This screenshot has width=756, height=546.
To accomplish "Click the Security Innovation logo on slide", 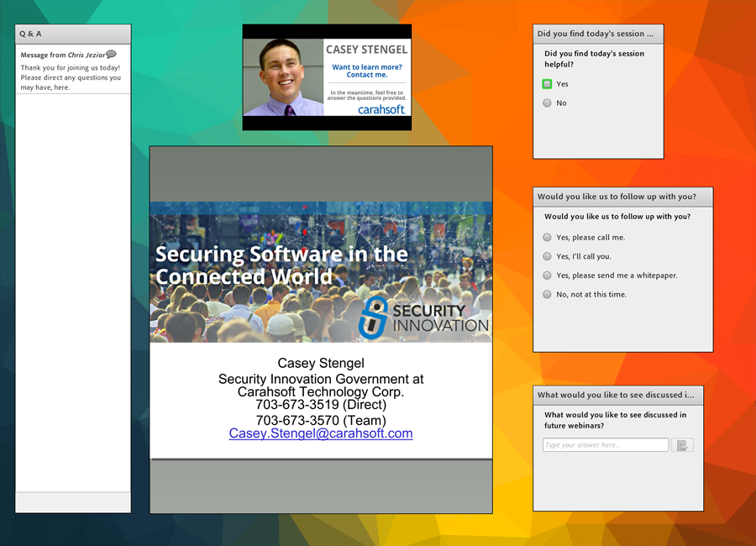I will point(424,318).
